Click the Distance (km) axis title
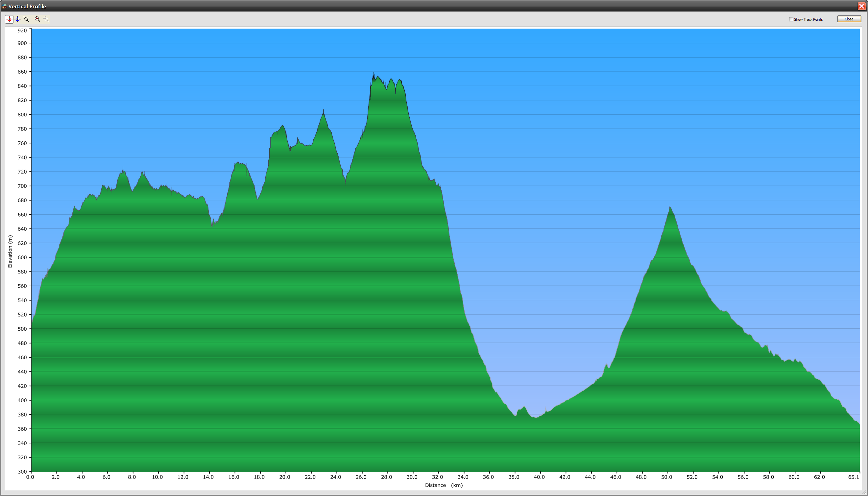868x496 pixels. point(444,485)
